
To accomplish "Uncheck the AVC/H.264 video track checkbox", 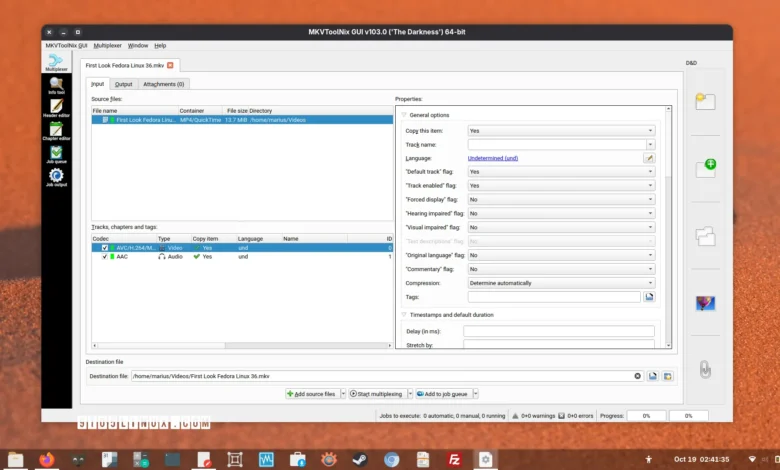I will coord(104,248).
